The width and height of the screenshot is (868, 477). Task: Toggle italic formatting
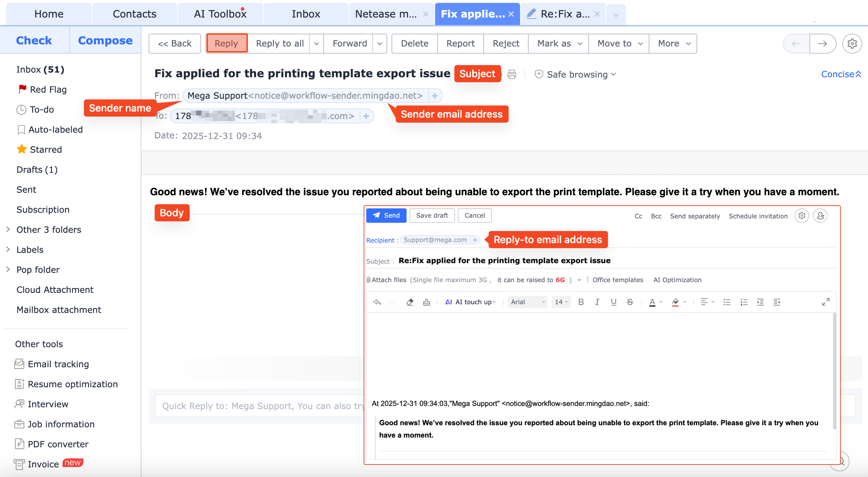pyautogui.click(x=597, y=302)
